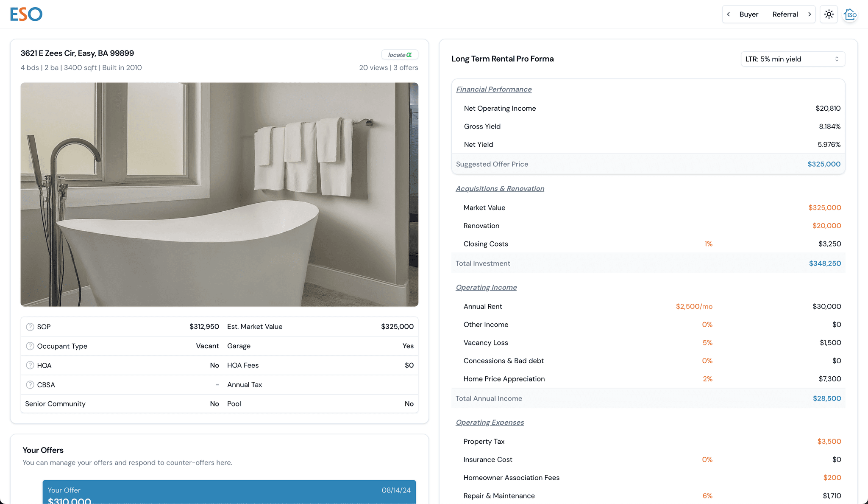Image resolution: width=868 pixels, height=504 pixels.
Task: Click the CBSA help question icon
Action: click(x=30, y=385)
